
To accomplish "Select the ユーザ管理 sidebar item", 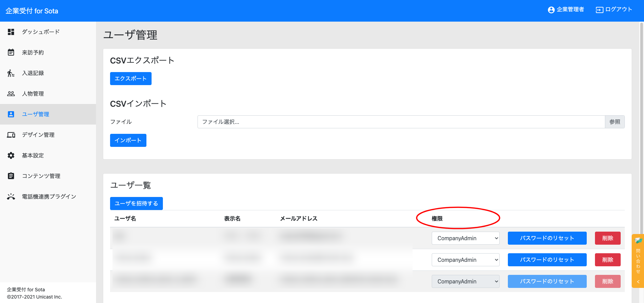I will 48,114.
